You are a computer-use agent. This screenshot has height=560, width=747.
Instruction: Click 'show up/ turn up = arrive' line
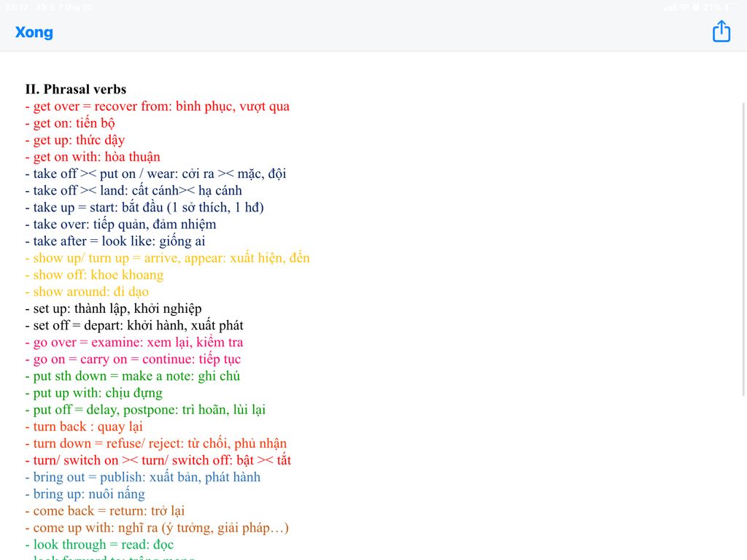click(167, 258)
